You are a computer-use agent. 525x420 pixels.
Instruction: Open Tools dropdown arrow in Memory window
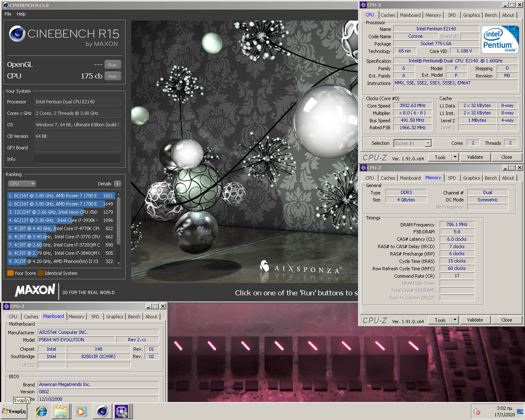coord(455,320)
